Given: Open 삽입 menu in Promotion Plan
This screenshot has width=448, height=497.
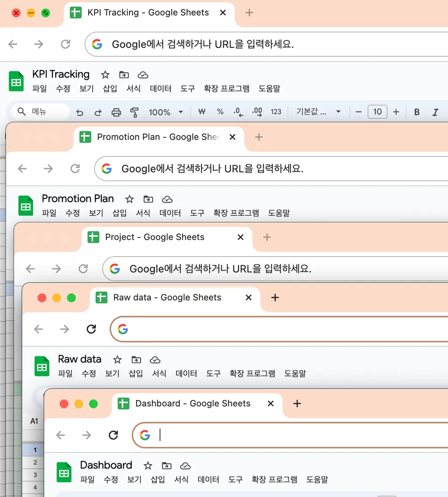Looking at the screenshot, I should pyautogui.click(x=120, y=213).
